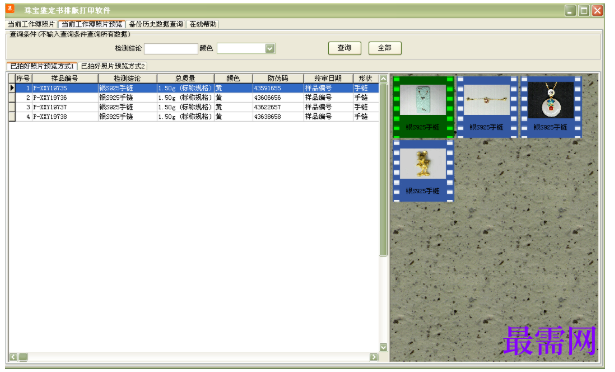The width and height of the screenshot is (615, 372).
Task: Click the 检测结论 column header
Action: coord(127,78)
